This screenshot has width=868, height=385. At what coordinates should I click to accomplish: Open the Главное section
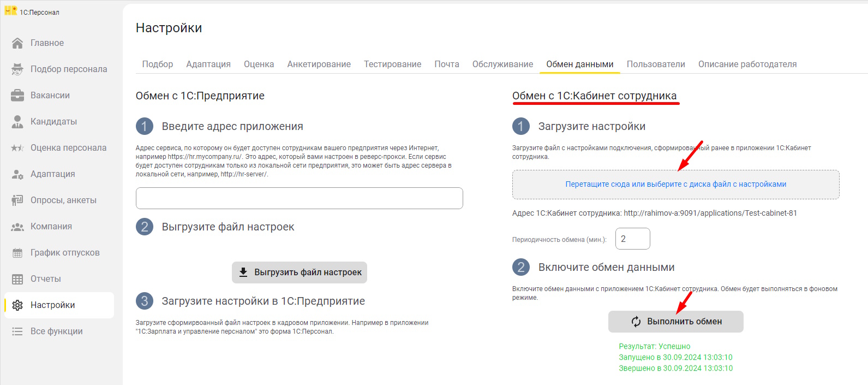(59, 43)
